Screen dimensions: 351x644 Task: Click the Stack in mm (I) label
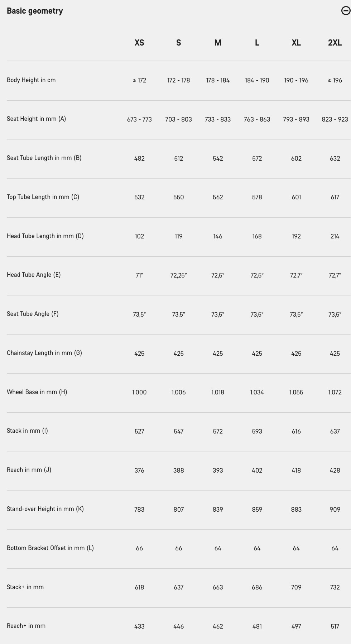pyautogui.click(x=27, y=431)
